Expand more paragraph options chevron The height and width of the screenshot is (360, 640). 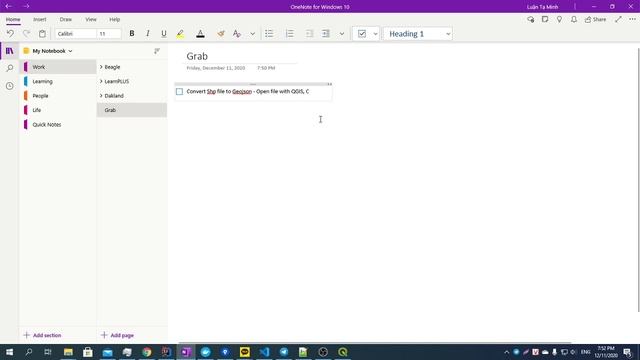click(x=342, y=33)
